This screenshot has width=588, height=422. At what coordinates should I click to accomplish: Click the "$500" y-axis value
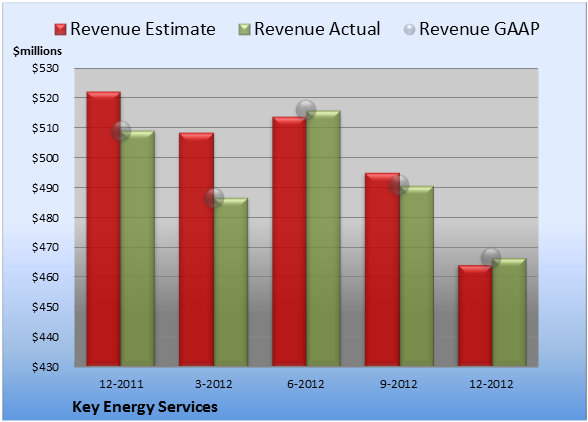coord(45,158)
